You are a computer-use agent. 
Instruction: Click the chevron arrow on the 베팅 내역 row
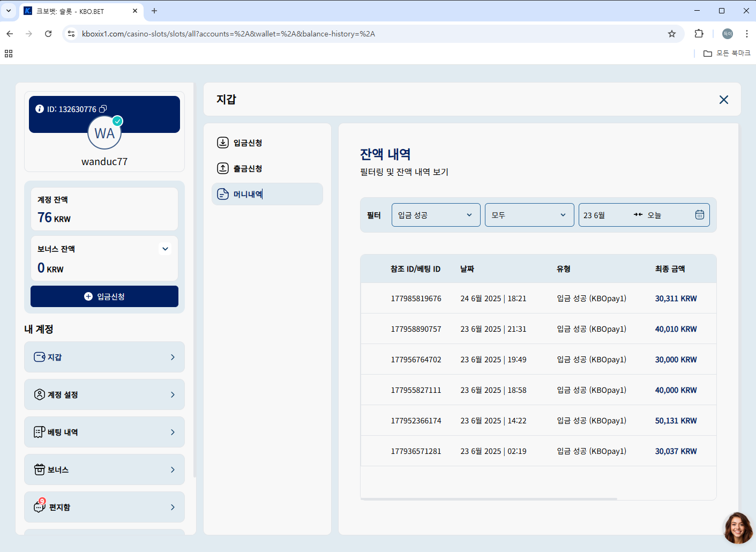(x=173, y=432)
